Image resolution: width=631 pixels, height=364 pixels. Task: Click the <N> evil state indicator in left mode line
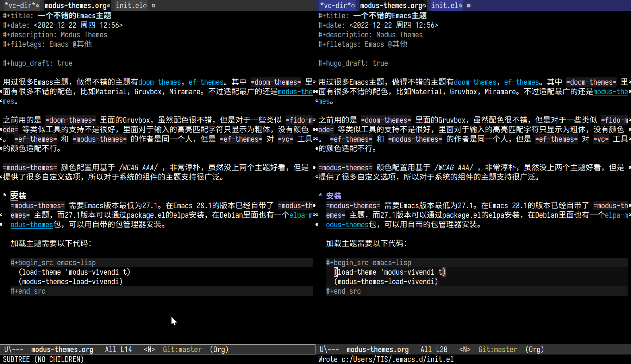tap(149, 350)
